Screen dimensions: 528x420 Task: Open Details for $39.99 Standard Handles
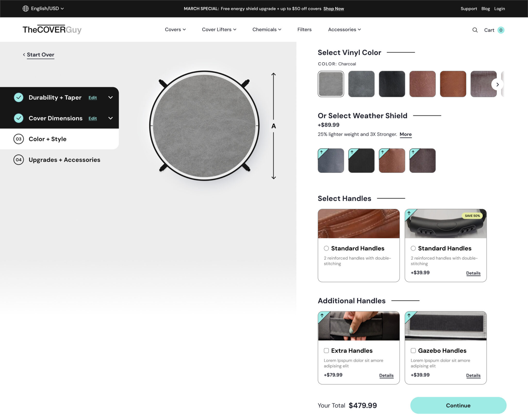tap(473, 273)
